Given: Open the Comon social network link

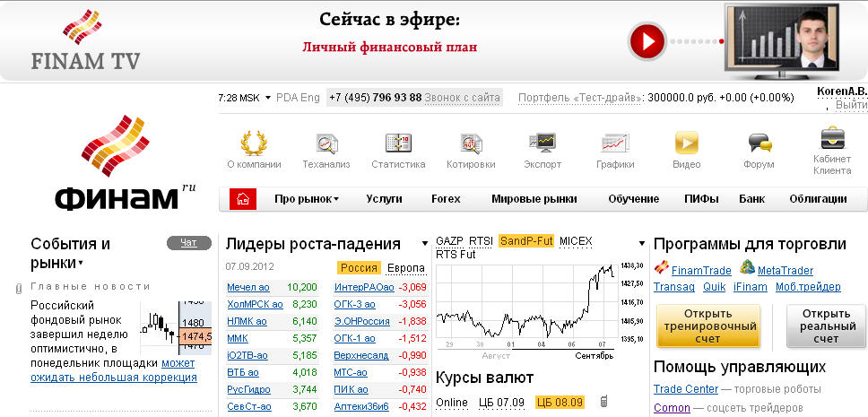Looking at the screenshot, I should 672,408.
